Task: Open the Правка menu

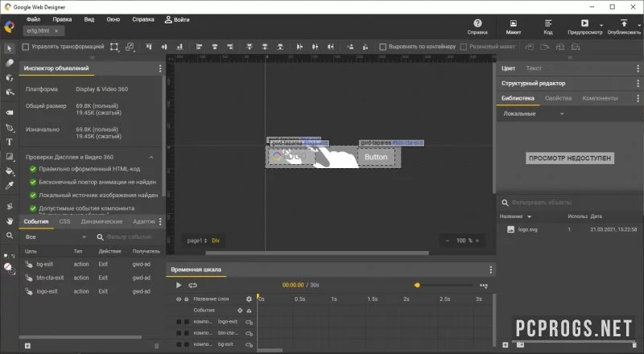Action: [62, 19]
